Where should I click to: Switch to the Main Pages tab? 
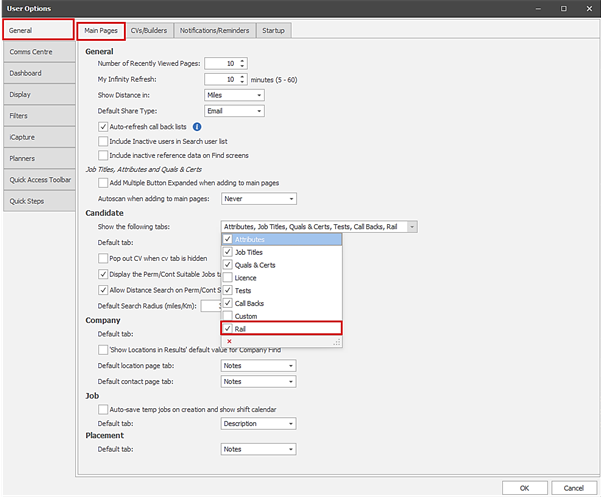[x=101, y=31]
